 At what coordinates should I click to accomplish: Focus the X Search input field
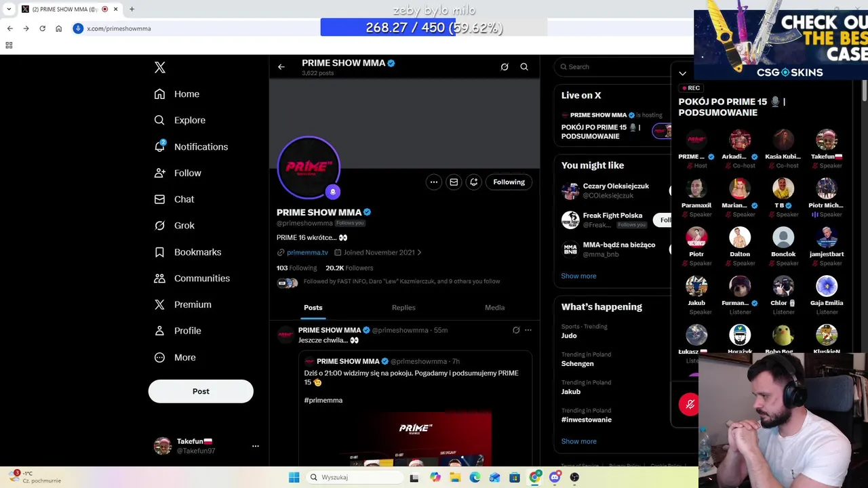pyautogui.click(x=614, y=67)
